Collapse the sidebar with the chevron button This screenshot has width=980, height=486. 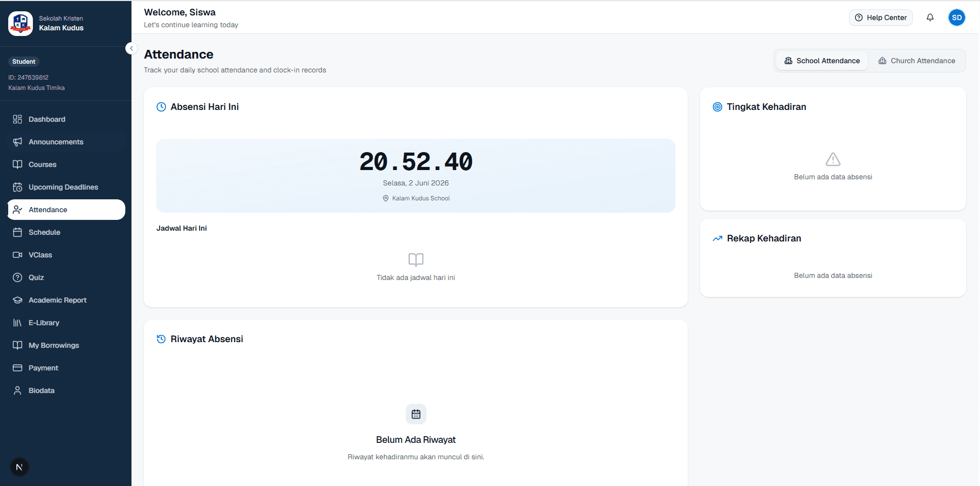(x=131, y=48)
